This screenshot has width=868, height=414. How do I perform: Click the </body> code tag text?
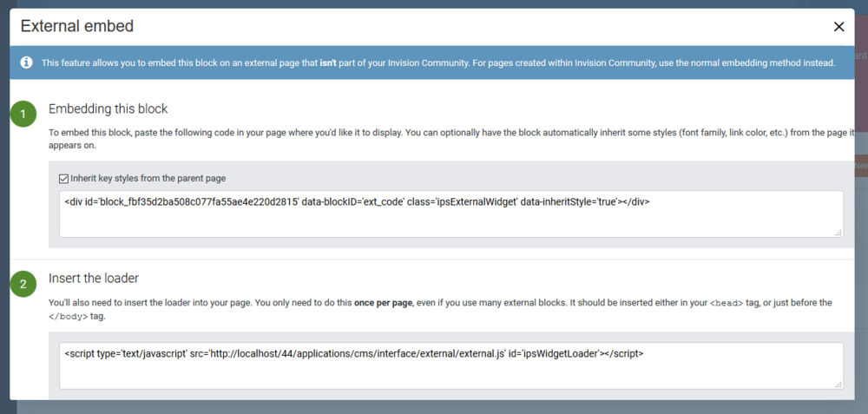click(69, 318)
